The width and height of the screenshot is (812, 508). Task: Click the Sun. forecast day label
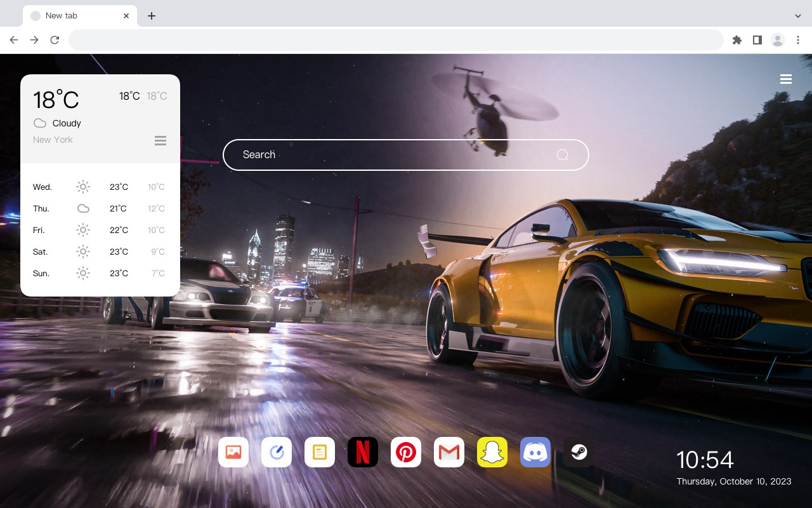[x=41, y=273]
